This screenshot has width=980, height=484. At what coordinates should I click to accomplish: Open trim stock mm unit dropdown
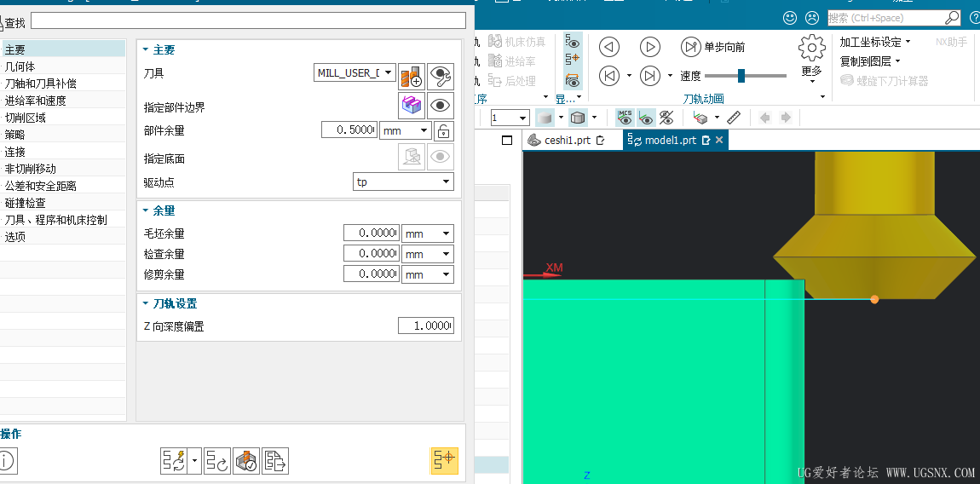click(x=428, y=274)
